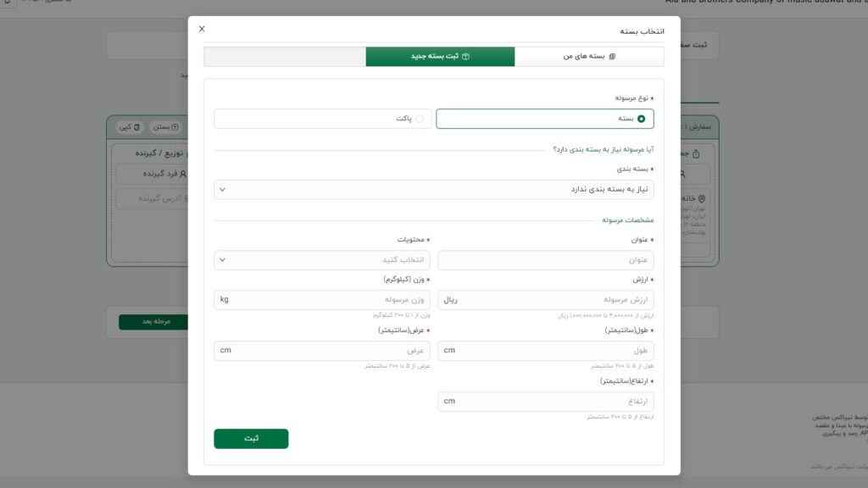Click the وزن مرسوله weight input field
This screenshot has height=488, width=868.
322,299
